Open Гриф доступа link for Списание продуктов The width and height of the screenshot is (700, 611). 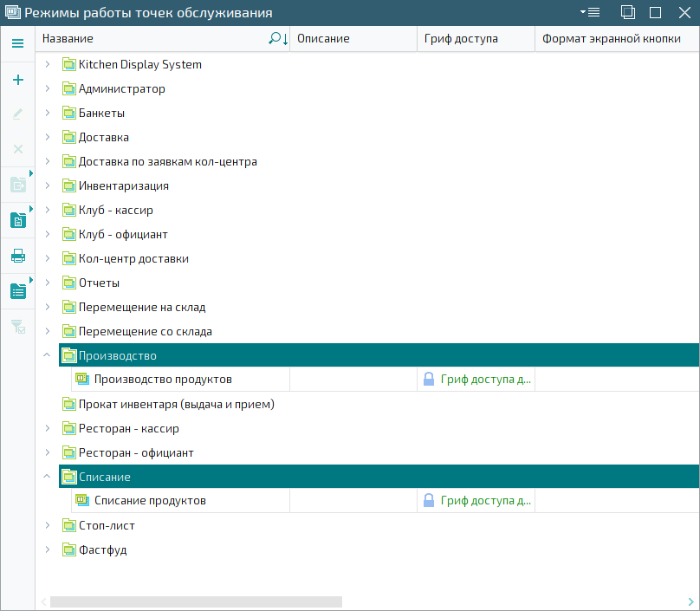pyautogui.click(x=486, y=501)
